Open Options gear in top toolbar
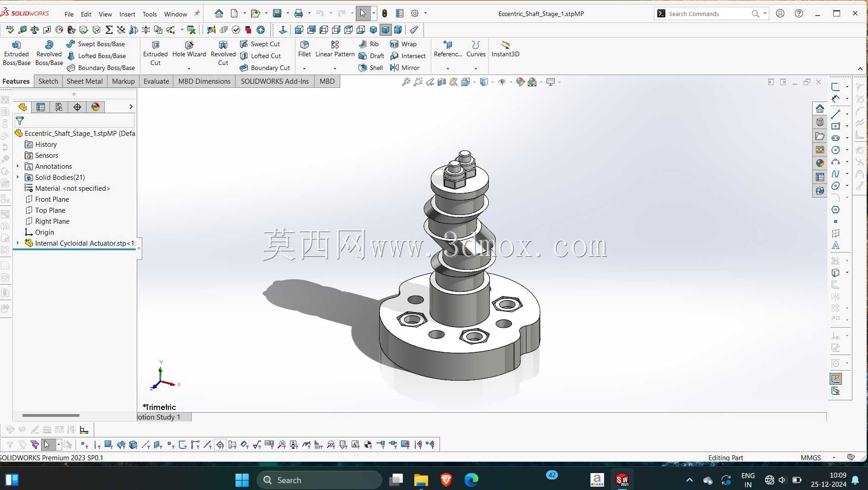868x490 pixels. pyautogui.click(x=415, y=13)
